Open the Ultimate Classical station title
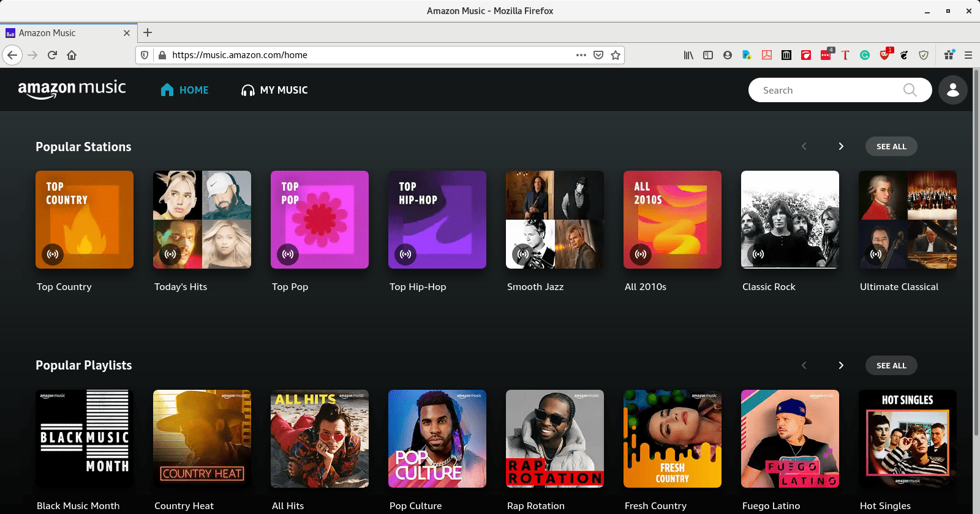980x514 pixels. (899, 287)
